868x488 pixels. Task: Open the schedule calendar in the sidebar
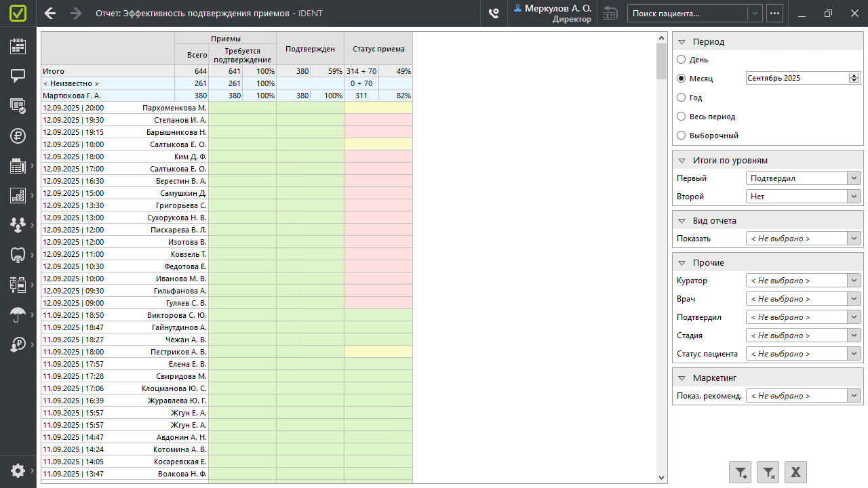(x=18, y=46)
